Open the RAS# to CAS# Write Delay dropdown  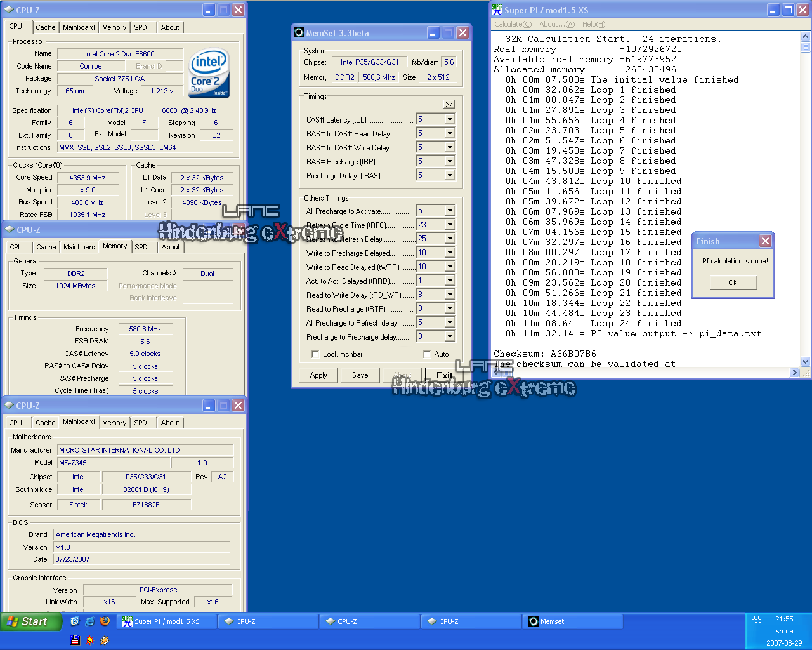(x=450, y=147)
